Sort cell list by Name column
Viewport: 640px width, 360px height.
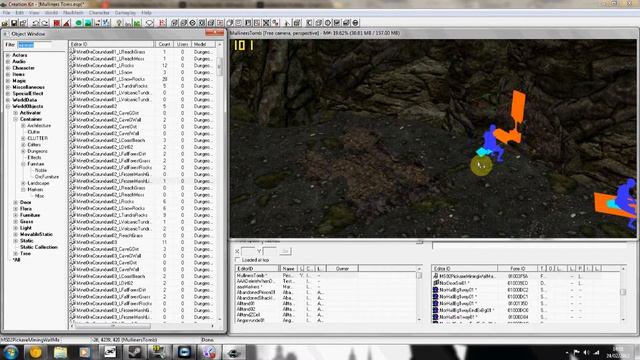click(289, 269)
